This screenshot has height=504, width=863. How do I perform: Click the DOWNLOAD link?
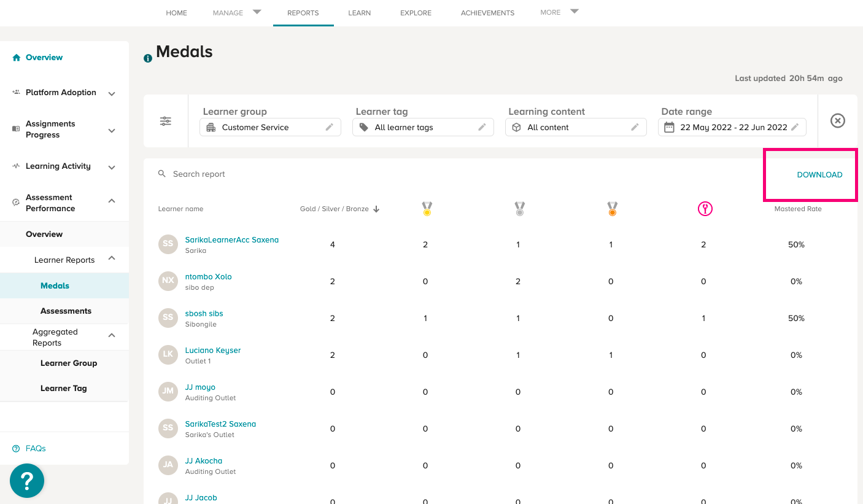coord(819,175)
